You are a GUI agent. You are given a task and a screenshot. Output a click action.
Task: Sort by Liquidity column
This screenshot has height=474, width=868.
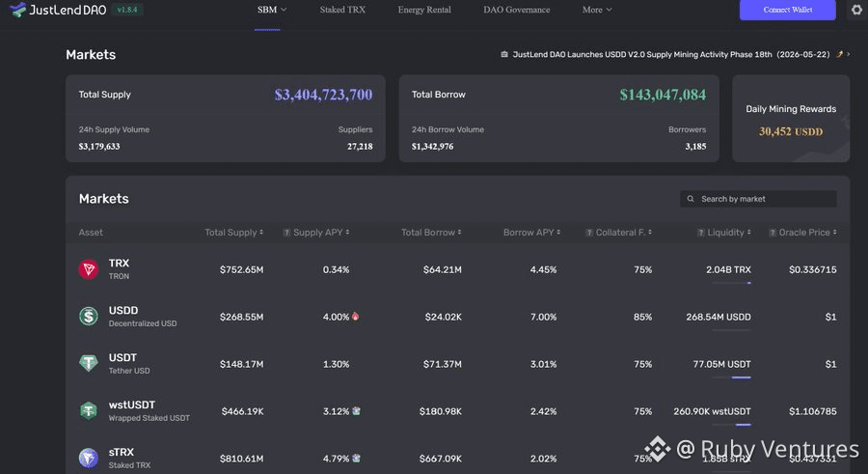(729, 233)
